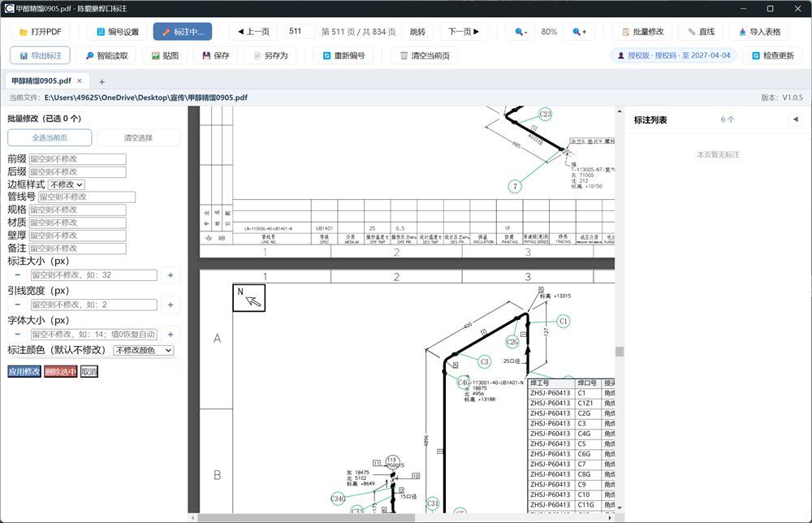This screenshot has height=523, width=812.
Task: Open a PDF with 打开PDF button
Action: point(40,32)
